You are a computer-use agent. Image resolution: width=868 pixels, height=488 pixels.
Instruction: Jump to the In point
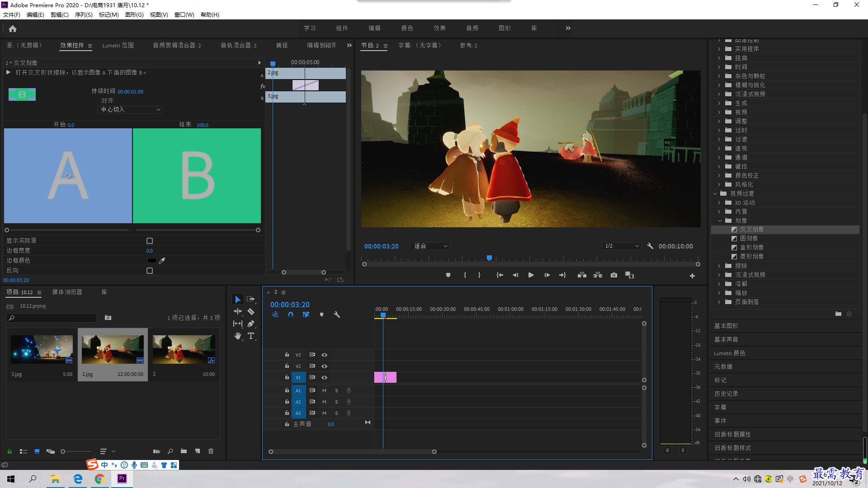500,275
